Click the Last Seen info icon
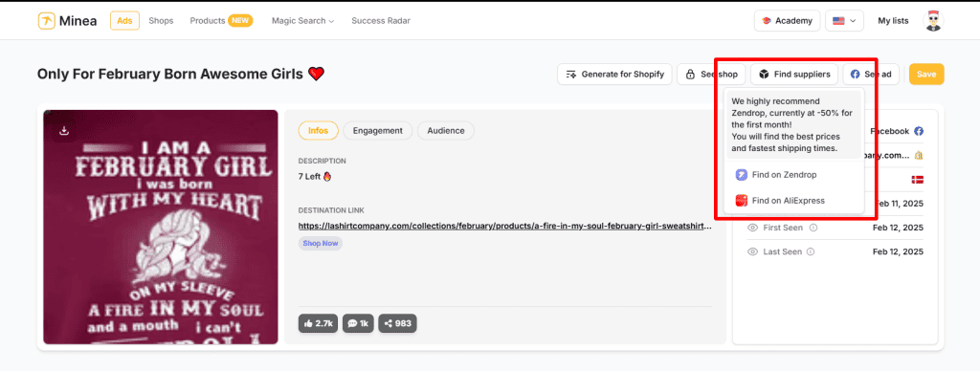980x371 pixels. 811,251
